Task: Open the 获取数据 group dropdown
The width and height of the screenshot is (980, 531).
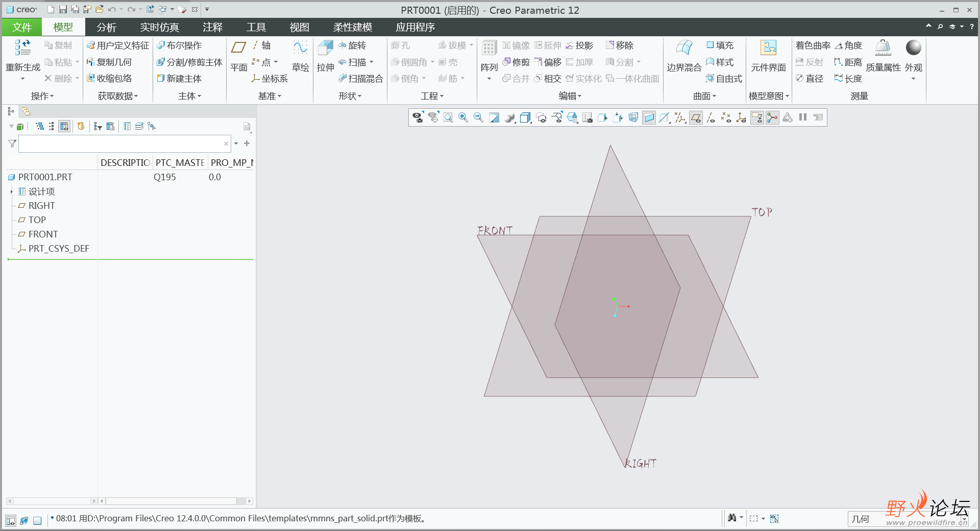Action: tap(118, 96)
